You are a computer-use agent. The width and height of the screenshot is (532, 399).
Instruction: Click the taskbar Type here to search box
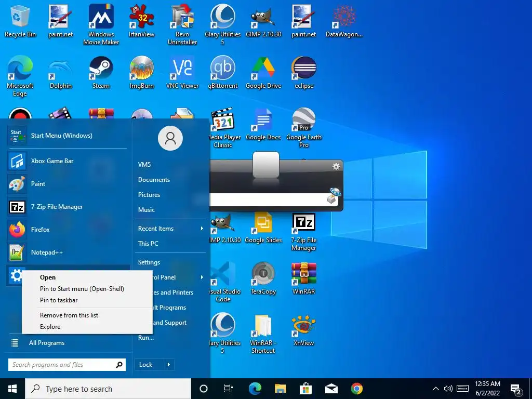[x=108, y=389]
